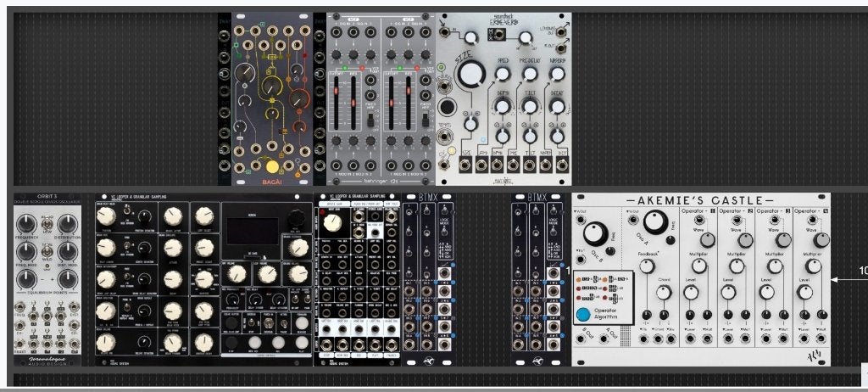Push the REVERSE button on VC Looper
Image resolution: width=868 pixels, height=392 pixels.
coord(302,323)
